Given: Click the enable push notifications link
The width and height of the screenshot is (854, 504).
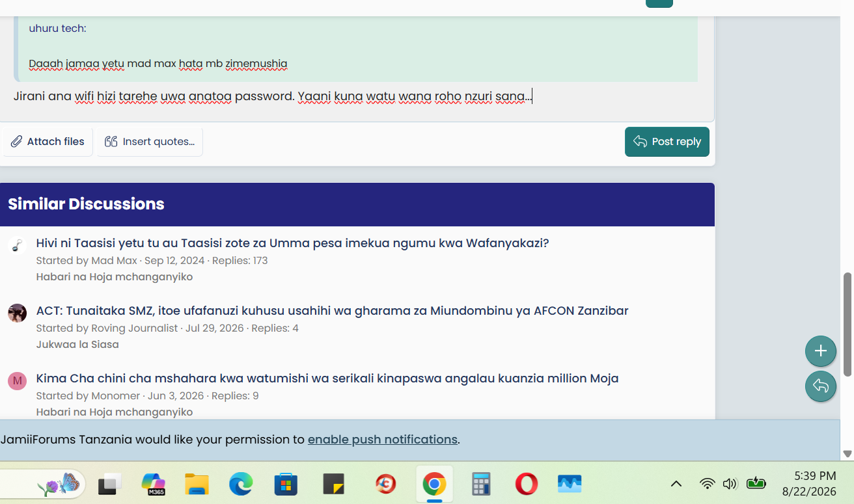Looking at the screenshot, I should (383, 440).
